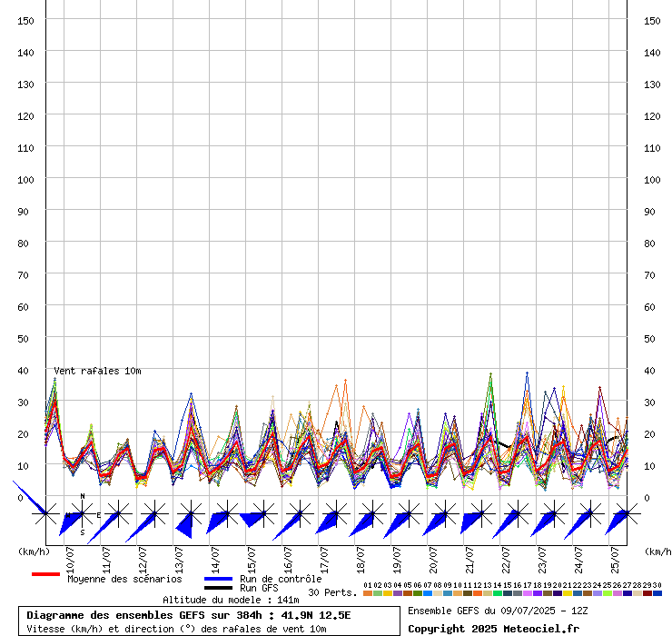The height and width of the screenshot is (636, 672).
Task: Click the black Run GFS legend line
Action: click(218, 588)
